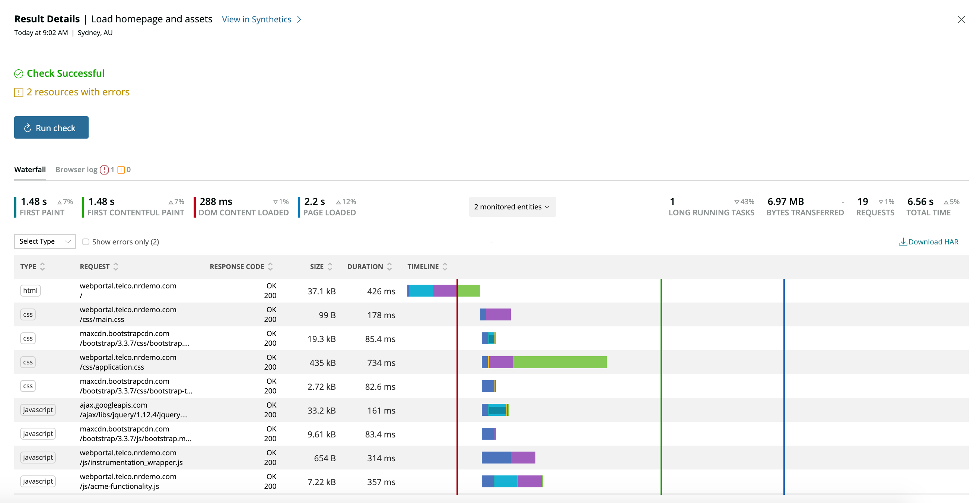
Task: Enable the Show errors only checkbox
Action: (x=86, y=241)
